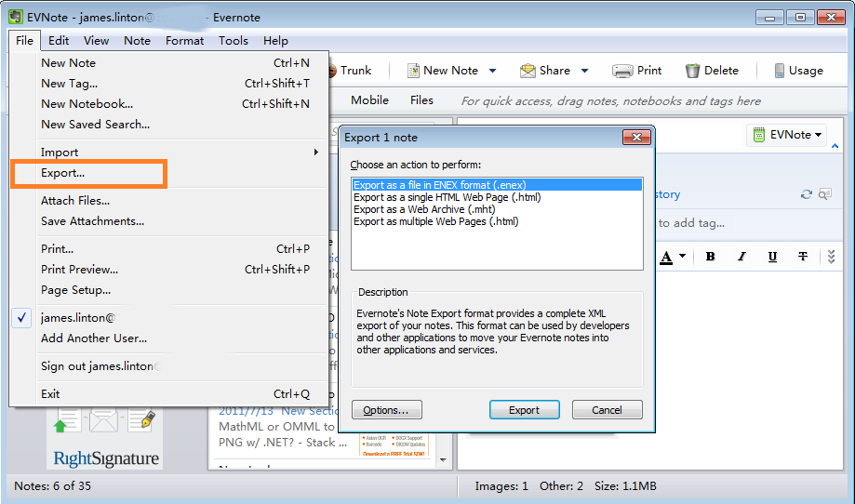Click the EVNote notebook icon
The height and width of the screenshot is (504, 855).
pyautogui.click(x=758, y=135)
